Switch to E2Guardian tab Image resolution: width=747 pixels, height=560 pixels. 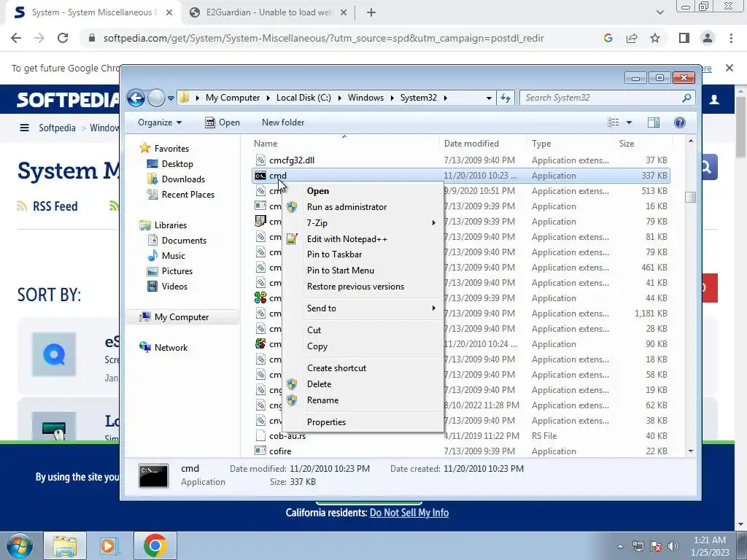[268, 13]
